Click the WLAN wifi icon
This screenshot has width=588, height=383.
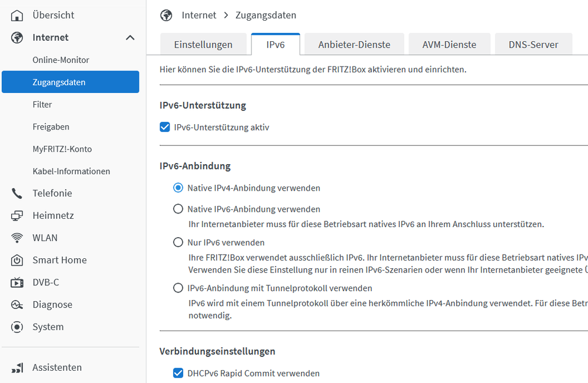coord(17,238)
